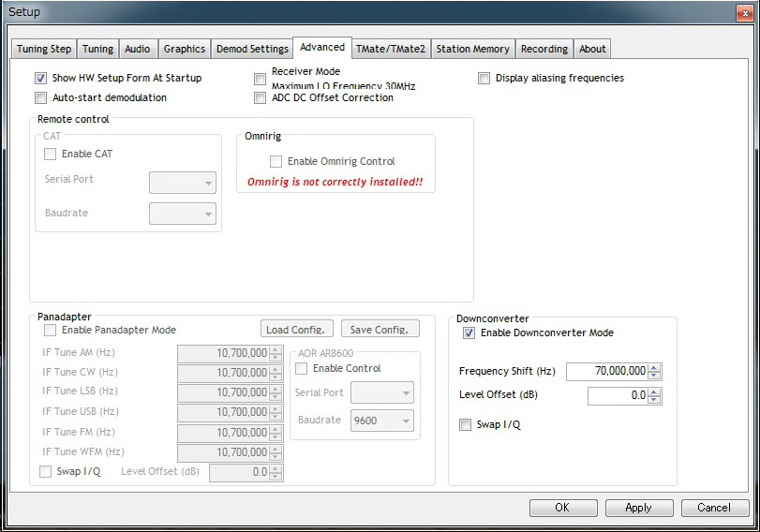
Task: Enable Panadapter Mode checkbox
Action: click(x=50, y=330)
